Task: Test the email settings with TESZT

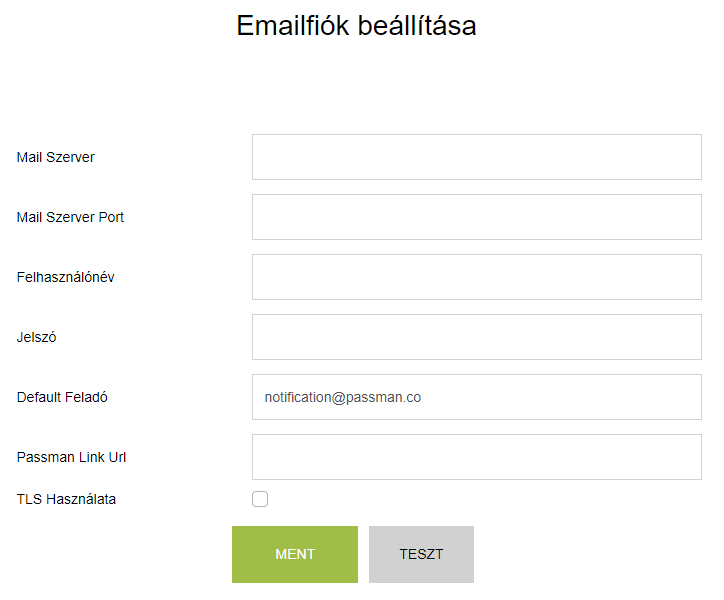Action: [421, 554]
